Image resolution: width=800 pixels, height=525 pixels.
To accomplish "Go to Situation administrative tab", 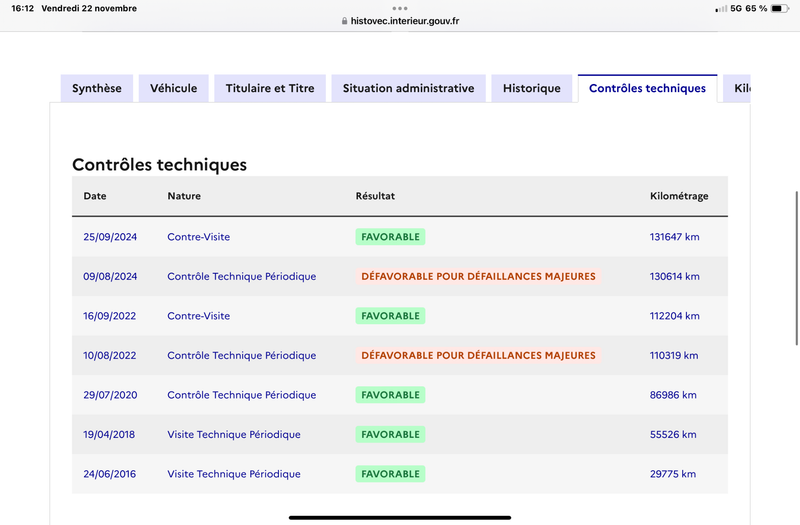I will 408,88.
